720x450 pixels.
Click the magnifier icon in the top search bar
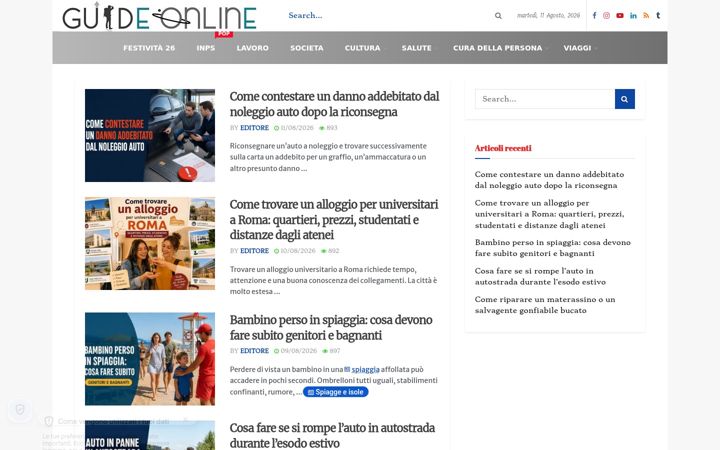[498, 16]
